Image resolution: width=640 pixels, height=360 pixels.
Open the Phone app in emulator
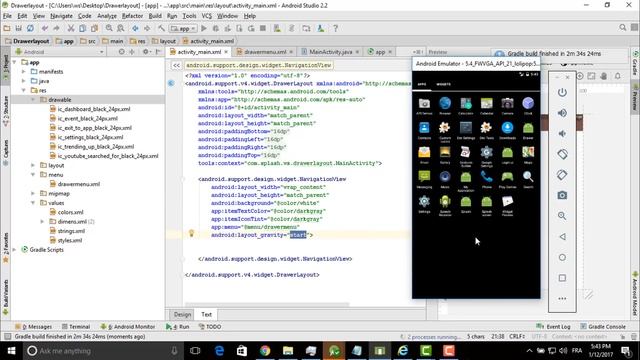[487, 179]
